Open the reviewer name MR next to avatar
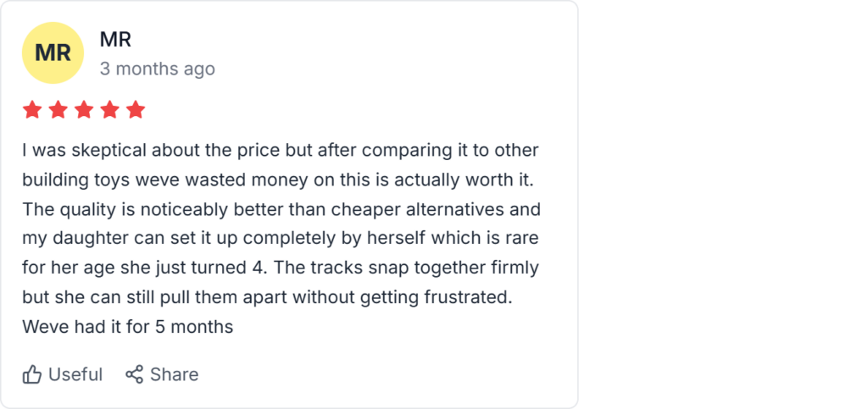 (x=115, y=40)
